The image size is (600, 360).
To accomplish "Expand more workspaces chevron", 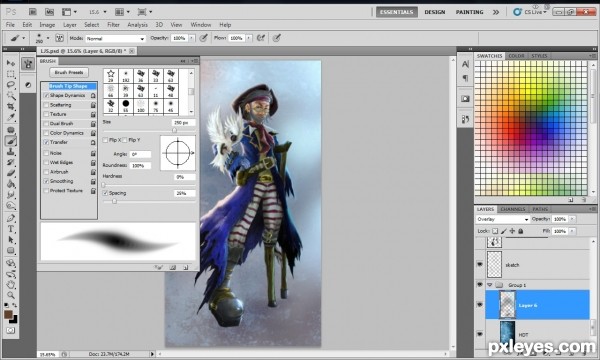I will (x=496, y=12).
